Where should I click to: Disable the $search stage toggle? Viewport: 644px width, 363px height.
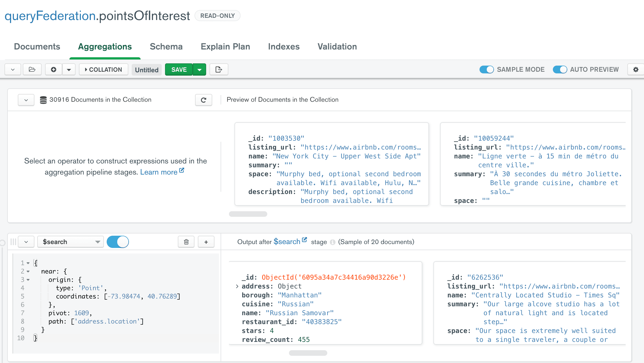pyautogui.click(x=118, y=242)
